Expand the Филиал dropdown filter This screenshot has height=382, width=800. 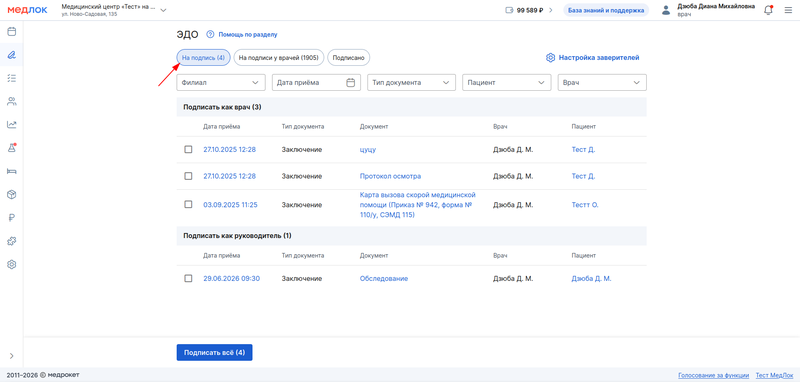coord(221,83)
